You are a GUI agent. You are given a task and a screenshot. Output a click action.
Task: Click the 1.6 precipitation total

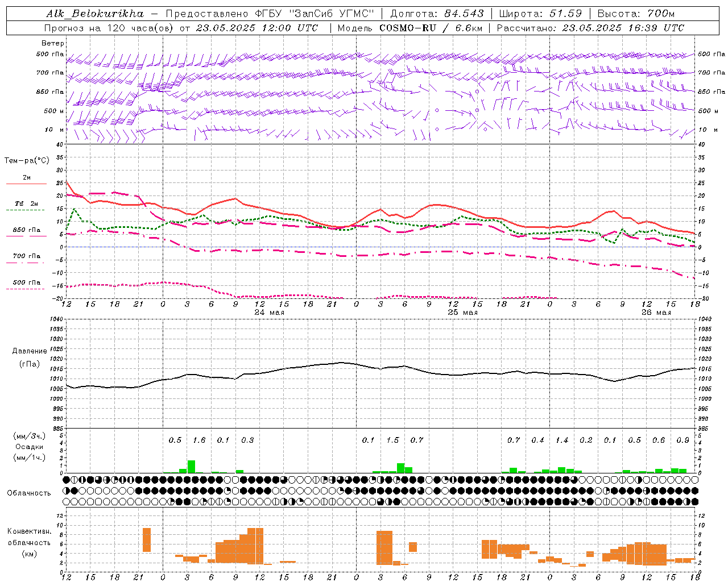click(199, 440)
